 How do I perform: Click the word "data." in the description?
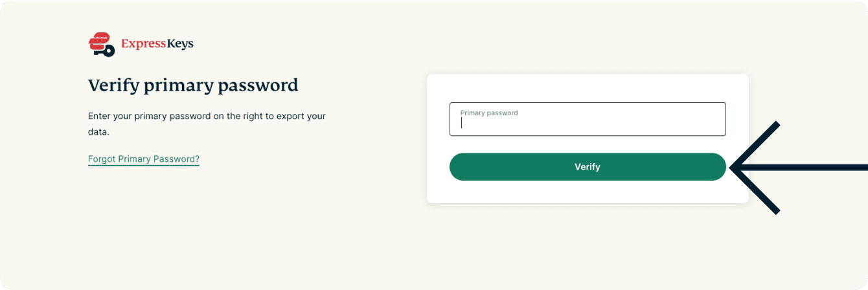pyautogui.click(x=98, y=131)
